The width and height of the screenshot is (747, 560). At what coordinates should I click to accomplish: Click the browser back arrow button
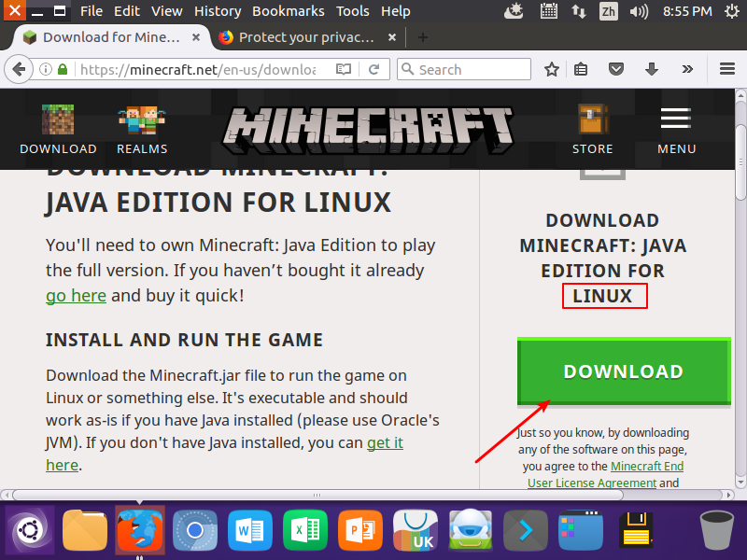[19, 69]
